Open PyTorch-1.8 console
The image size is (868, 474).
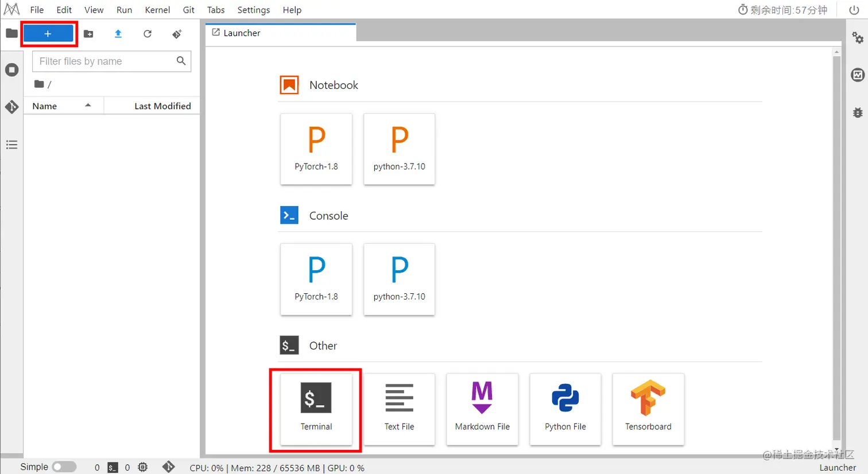click(x=316, y=279)
